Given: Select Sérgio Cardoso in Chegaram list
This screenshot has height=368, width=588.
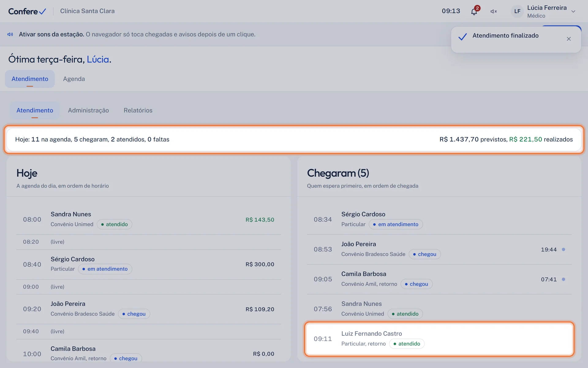Looking at the screenshot, I should (439, 219).
